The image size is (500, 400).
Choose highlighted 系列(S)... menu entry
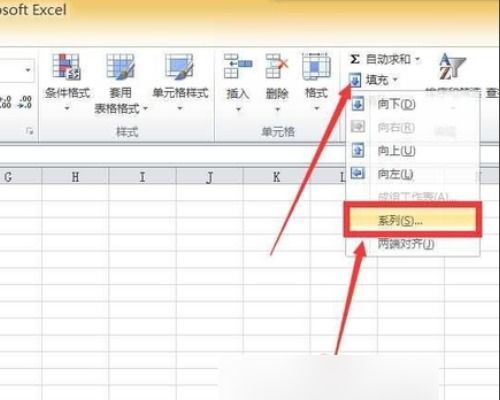pyautogui.click(x=413, y=220)
